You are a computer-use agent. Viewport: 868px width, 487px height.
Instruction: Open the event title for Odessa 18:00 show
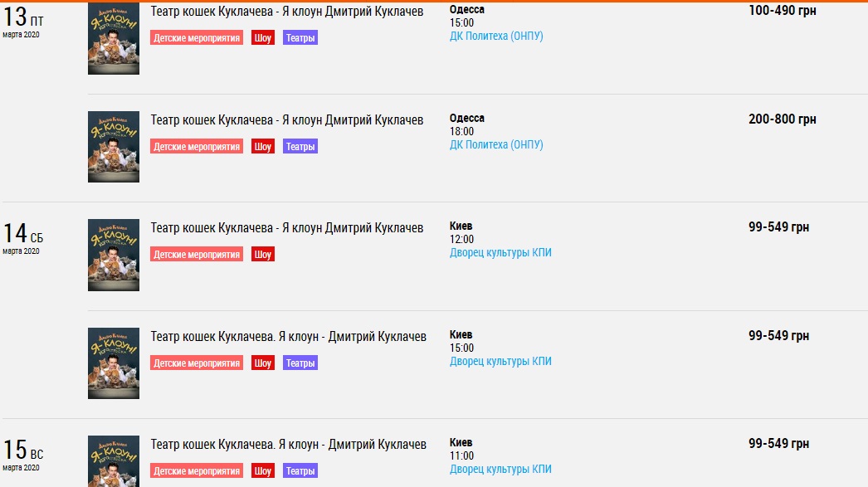point(287,120)
